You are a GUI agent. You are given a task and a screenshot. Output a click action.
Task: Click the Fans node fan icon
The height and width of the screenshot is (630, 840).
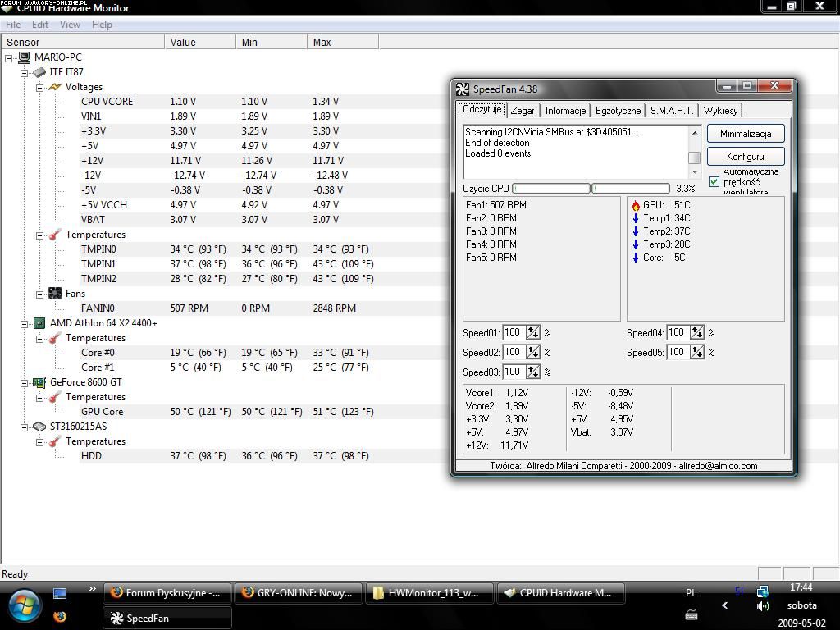coord(55,294)
